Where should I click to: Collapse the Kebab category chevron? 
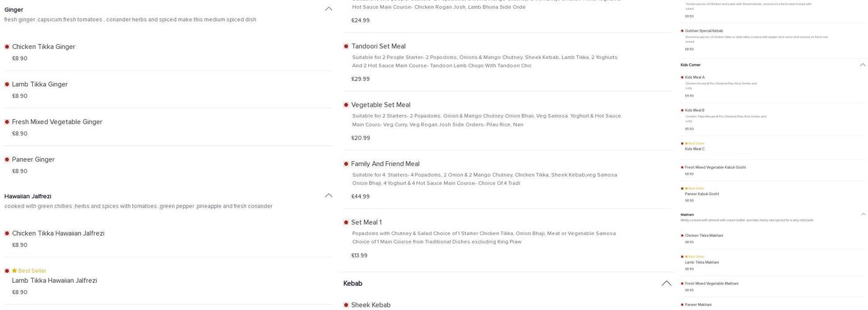(666, 283)
